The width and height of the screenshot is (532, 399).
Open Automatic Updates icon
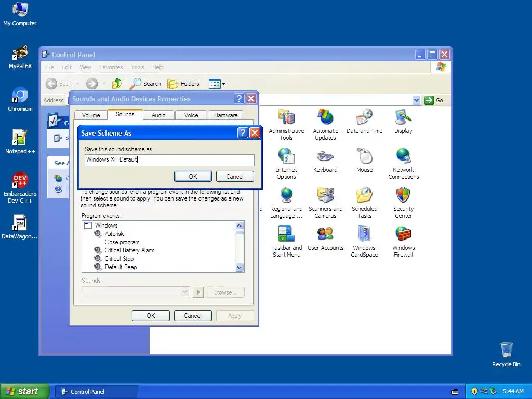point(325,124)
